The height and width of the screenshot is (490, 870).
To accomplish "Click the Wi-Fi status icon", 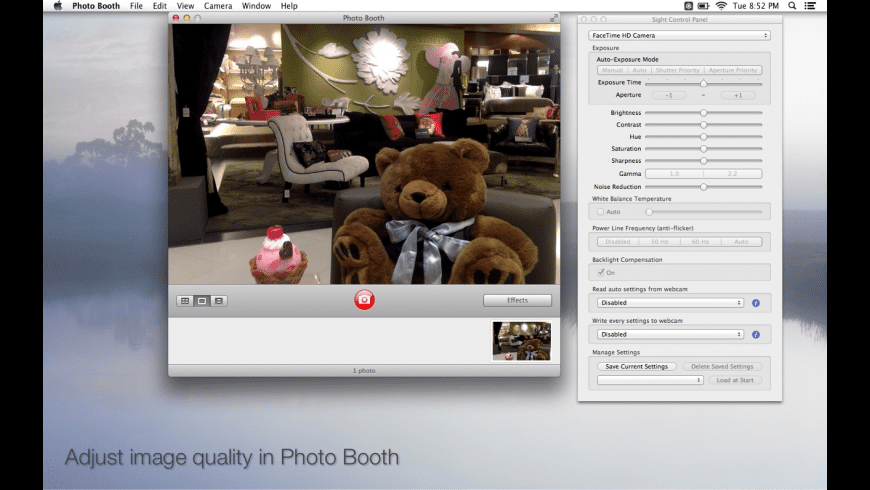I will 721,6.
